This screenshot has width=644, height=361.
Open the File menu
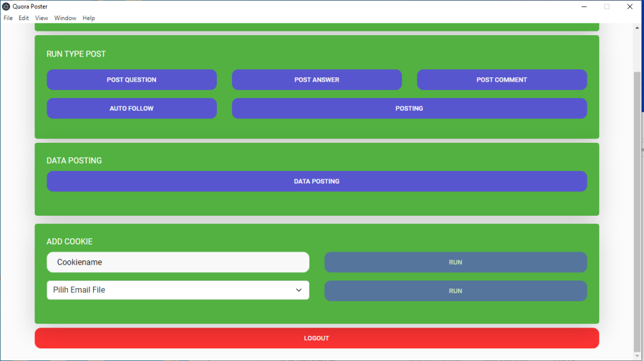pos(8,18)
